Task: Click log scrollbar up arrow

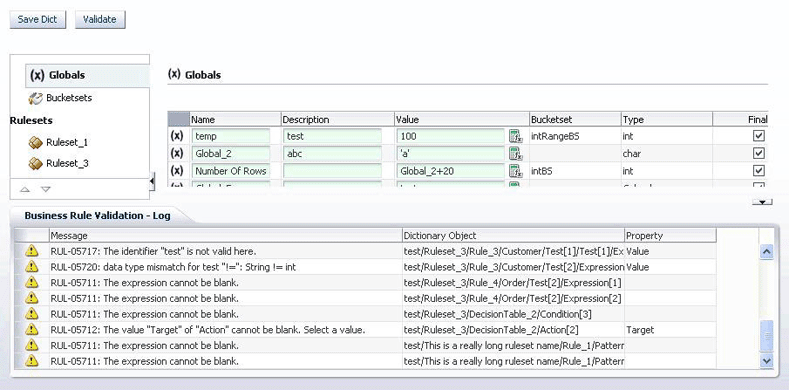Action: pyautogui.click(x=766, y=251)
